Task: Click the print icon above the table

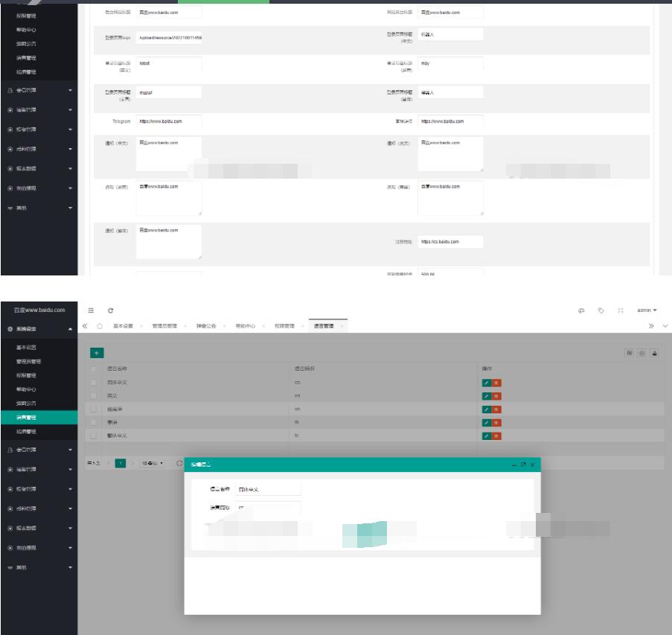Action: (x=655, y=353)
